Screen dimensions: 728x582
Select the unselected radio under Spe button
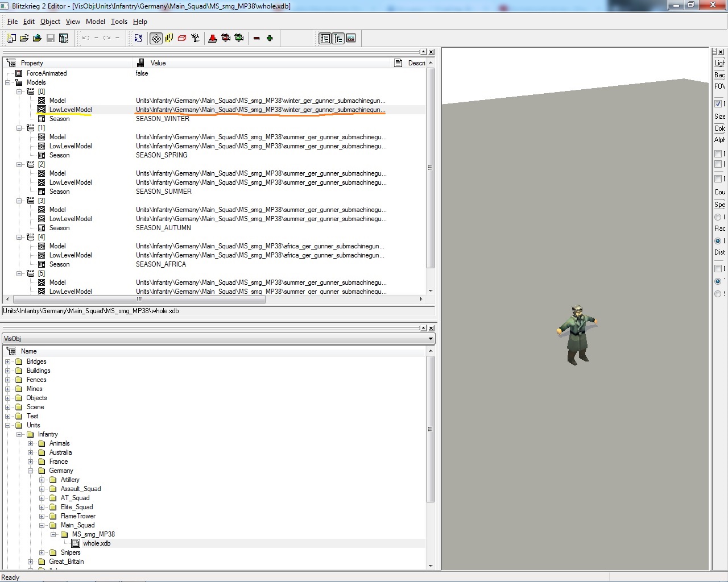718,217
